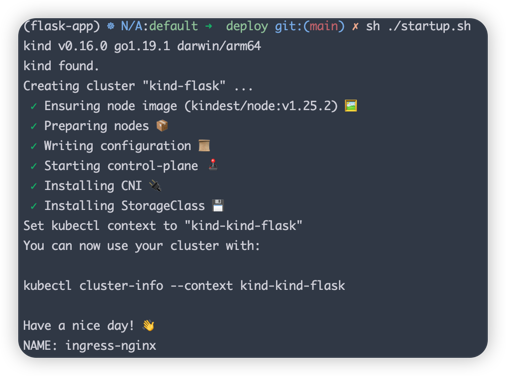Click the checkmark beside Writing configuration
Screen dimensions: 506x376
[x=33, y=146]
